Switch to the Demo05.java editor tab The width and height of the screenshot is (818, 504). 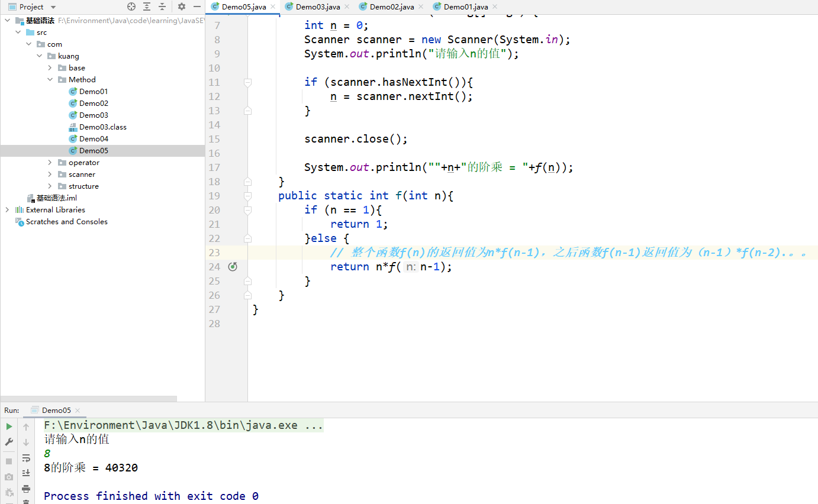243,7
